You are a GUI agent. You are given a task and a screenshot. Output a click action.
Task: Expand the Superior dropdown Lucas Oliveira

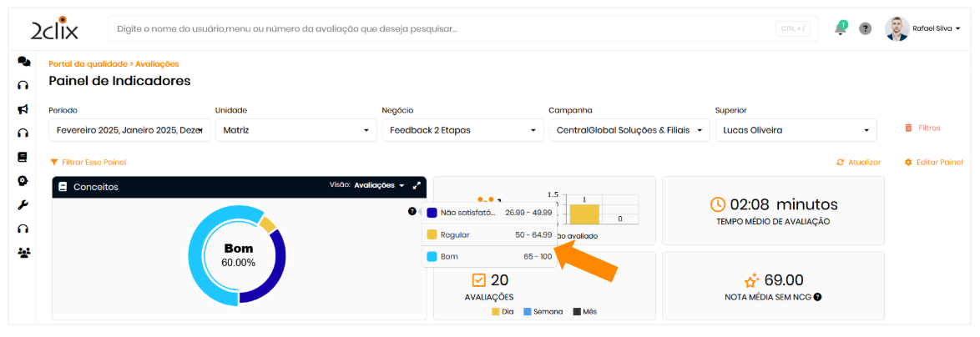796,130
